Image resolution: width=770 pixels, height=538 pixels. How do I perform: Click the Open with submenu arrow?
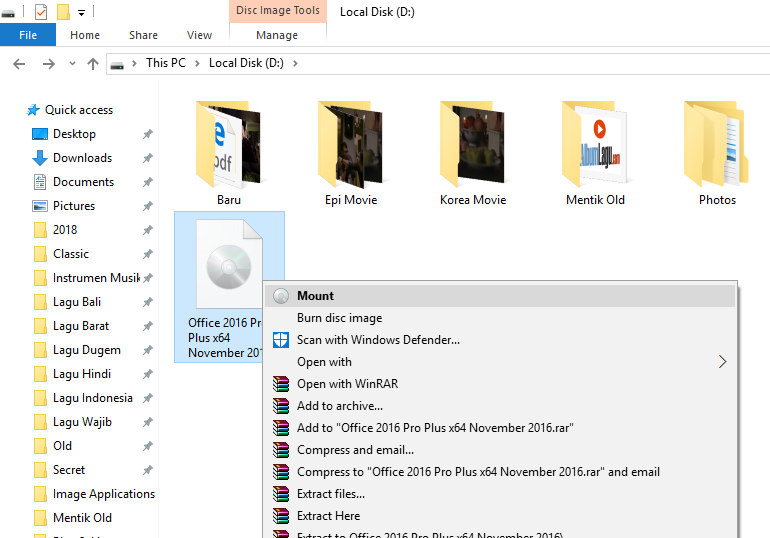coord(722,362)
